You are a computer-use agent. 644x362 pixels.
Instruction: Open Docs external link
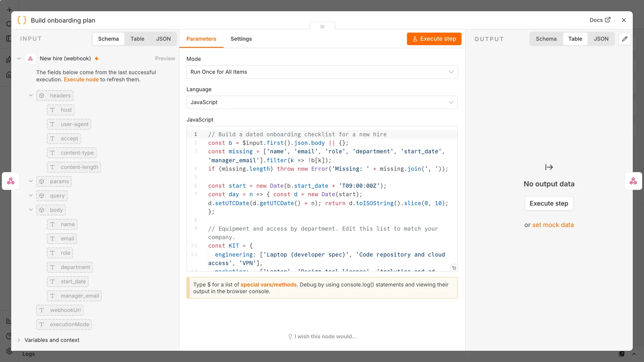600,20
